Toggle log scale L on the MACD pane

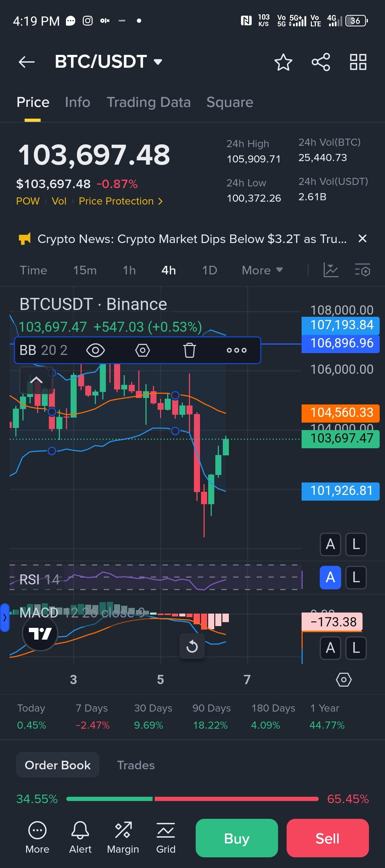pyautogui.click(x=356, y=648)
